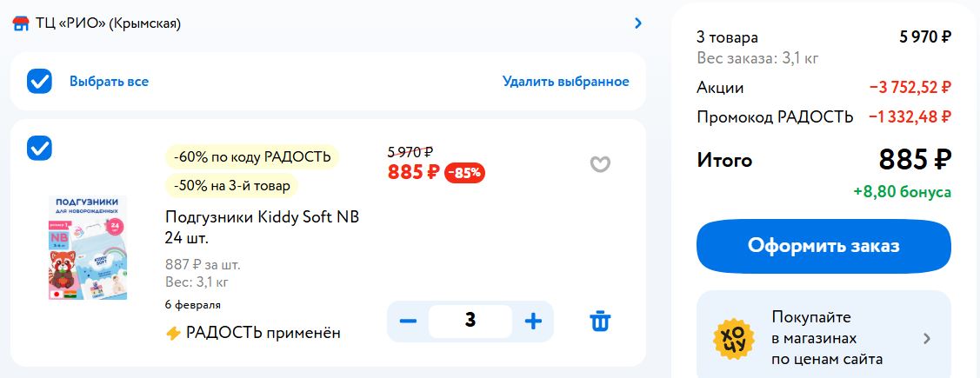Screen dimensions: 980x378
Task: Click the quantity input field showing 3
Action: [x=470, y=321]
